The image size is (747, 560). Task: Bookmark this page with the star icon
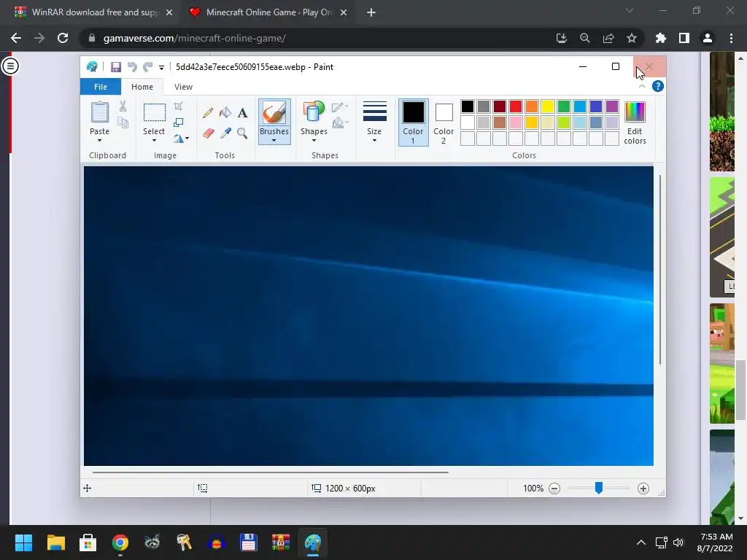[632, 38]
